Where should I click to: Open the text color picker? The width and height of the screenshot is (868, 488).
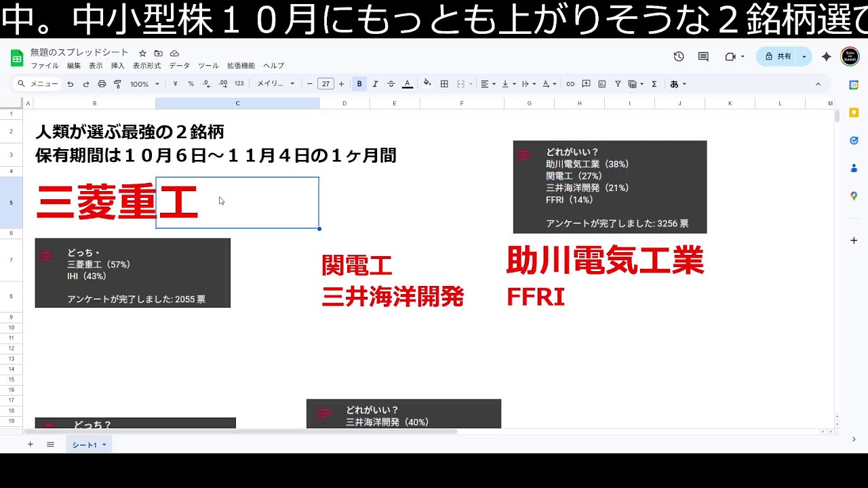[x=407, y=83]
